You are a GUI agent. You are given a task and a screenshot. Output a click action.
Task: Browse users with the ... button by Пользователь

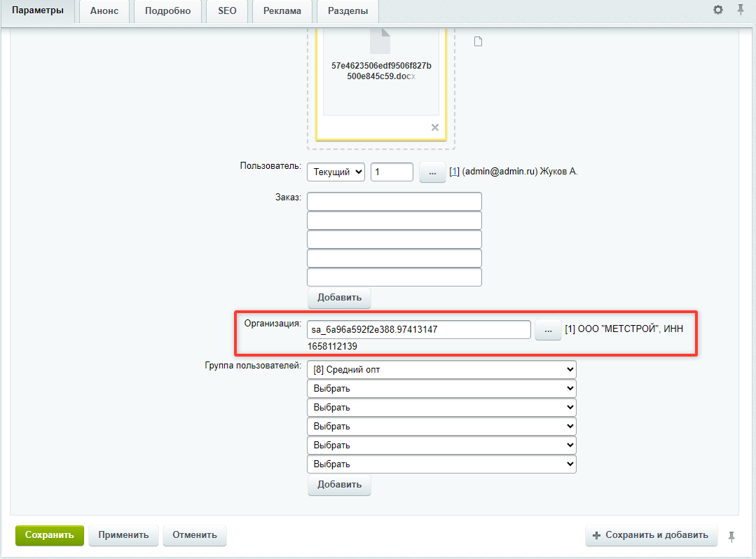(x=432, y=172)
